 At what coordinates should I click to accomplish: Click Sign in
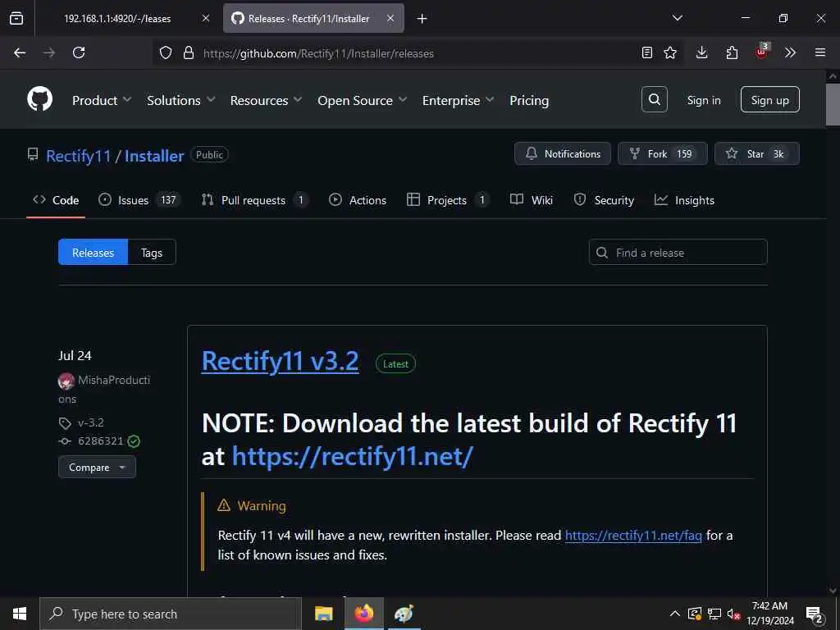703,100
